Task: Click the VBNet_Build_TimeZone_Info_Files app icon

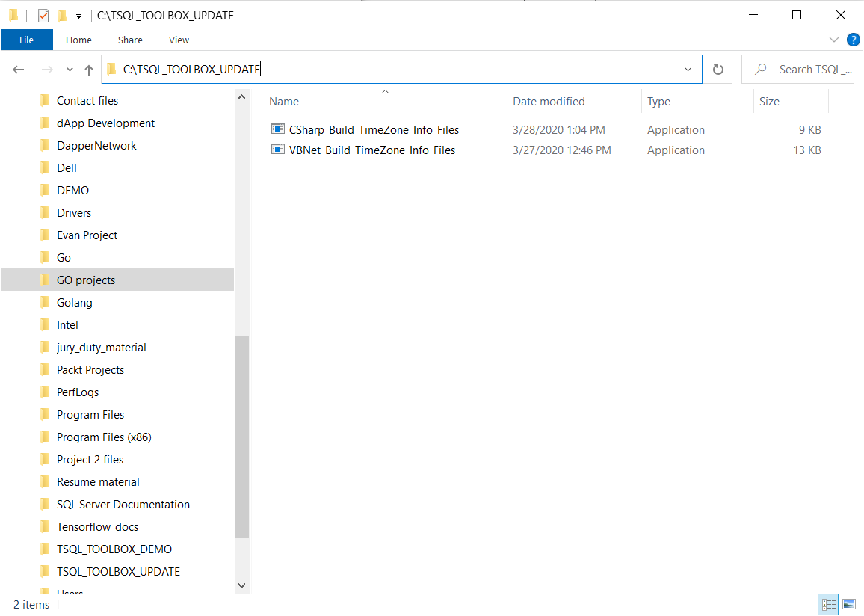Action: 278,150
